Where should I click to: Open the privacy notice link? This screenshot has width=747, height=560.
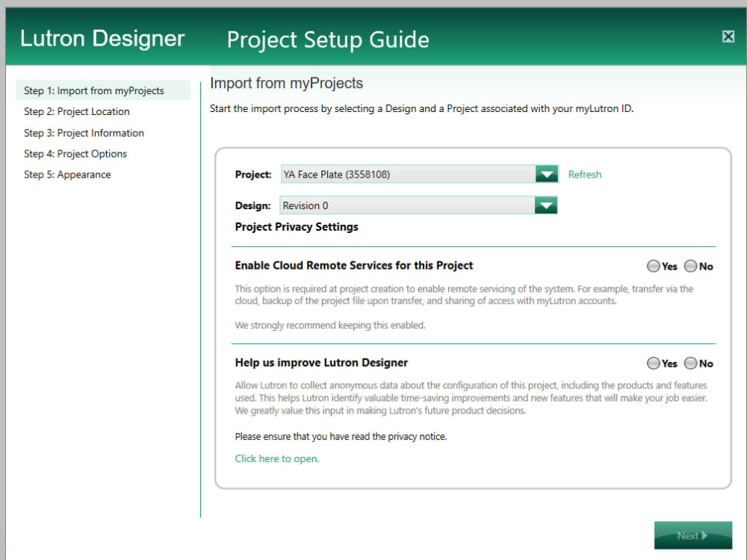(x=276, y=459)
